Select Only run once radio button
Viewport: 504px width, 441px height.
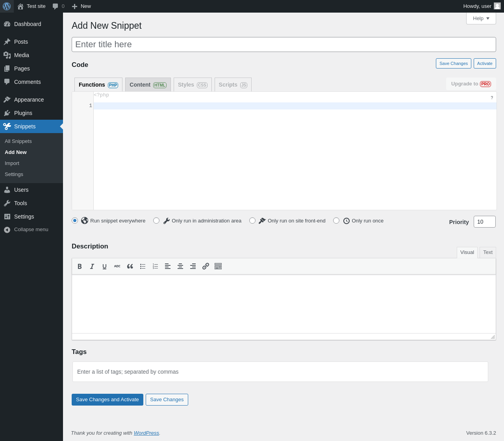point(336,220)
